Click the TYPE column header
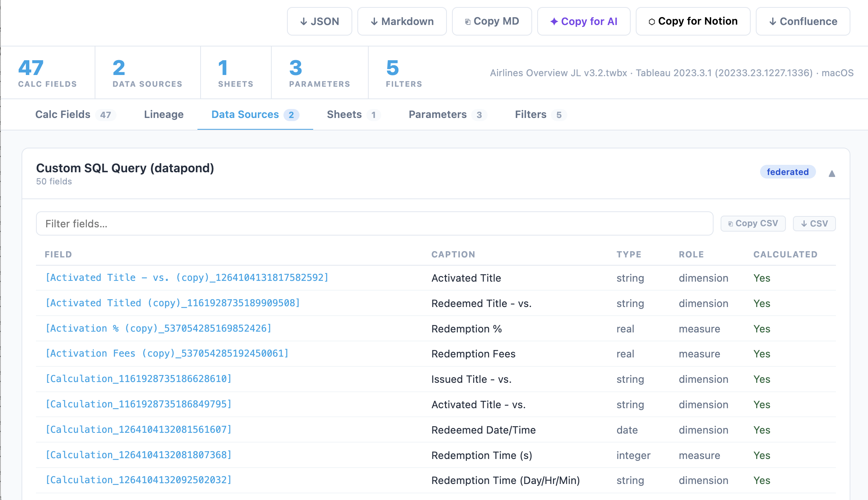 click(629, 254)
